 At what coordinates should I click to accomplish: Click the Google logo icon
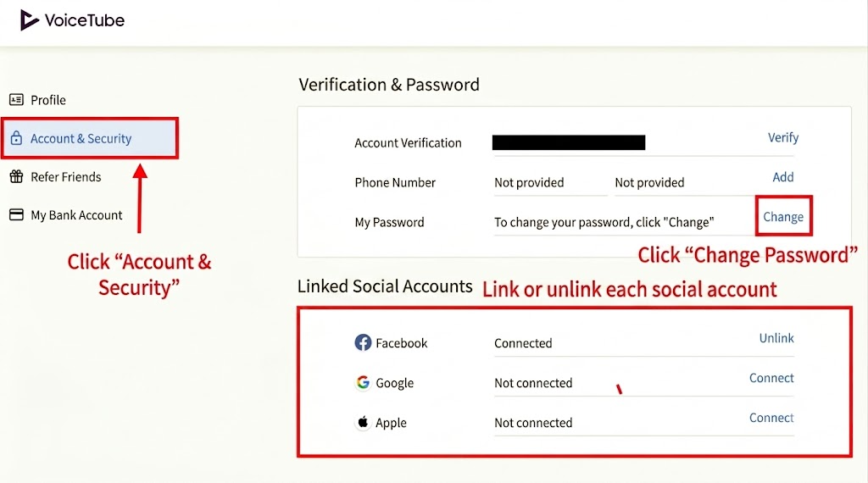363,382
